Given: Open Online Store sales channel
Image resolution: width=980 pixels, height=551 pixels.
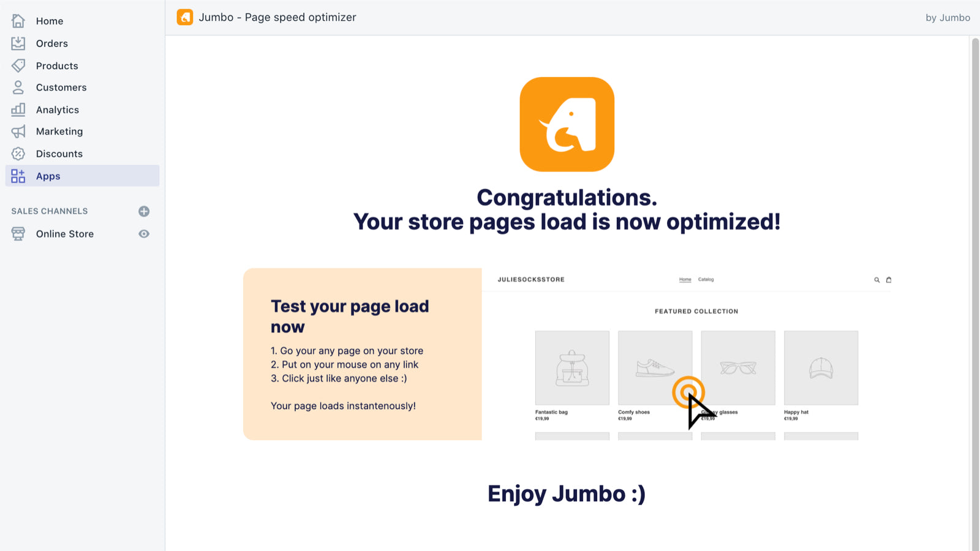Looking at the screenshot, I should 65,234.
